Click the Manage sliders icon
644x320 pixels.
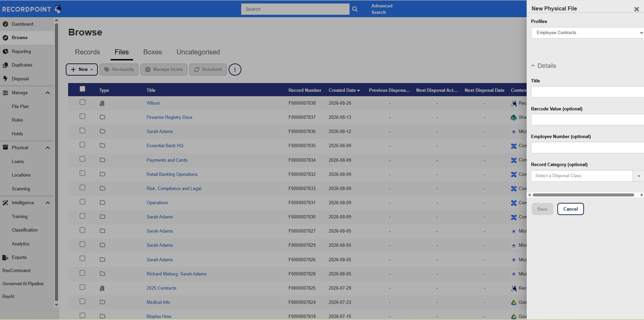[x=5, y=92]
